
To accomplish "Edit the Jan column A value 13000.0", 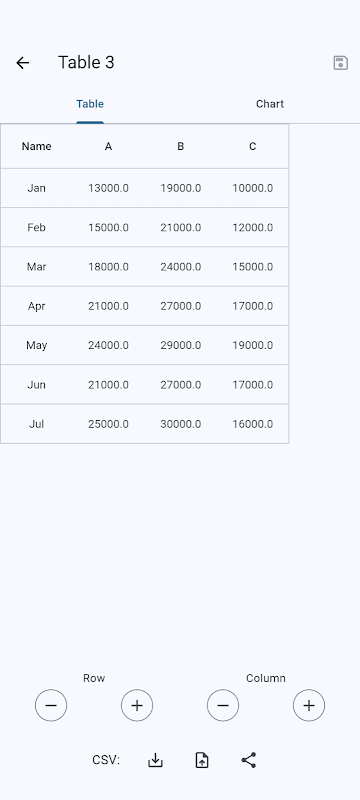I will pos(108,188).
